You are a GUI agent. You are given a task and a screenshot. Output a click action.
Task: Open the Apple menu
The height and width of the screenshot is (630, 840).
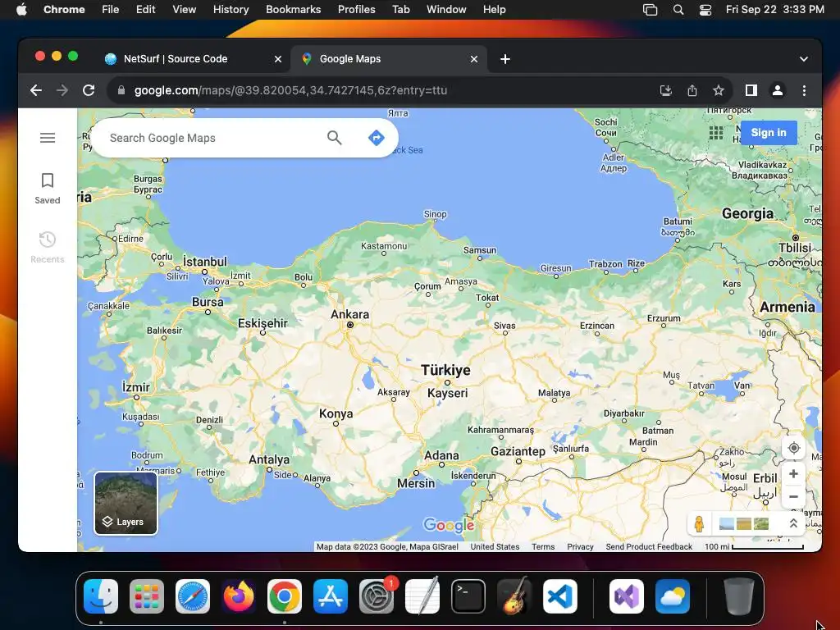point(21,9)
